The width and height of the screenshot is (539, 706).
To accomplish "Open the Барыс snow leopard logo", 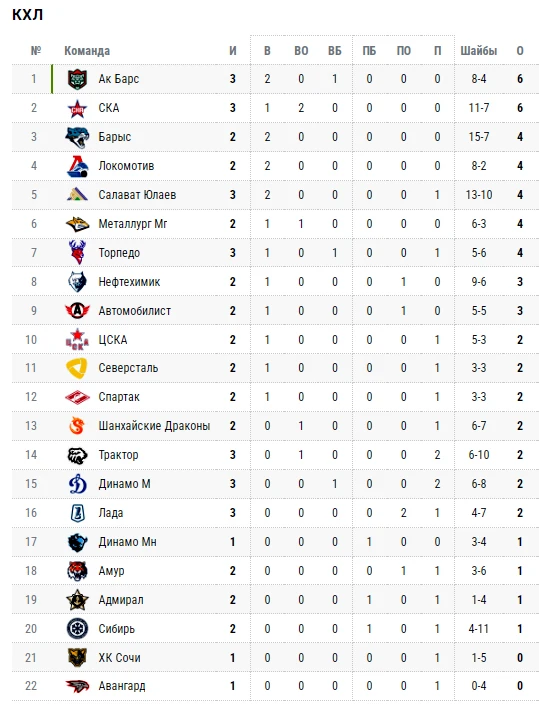I will [x=77, y=137].
